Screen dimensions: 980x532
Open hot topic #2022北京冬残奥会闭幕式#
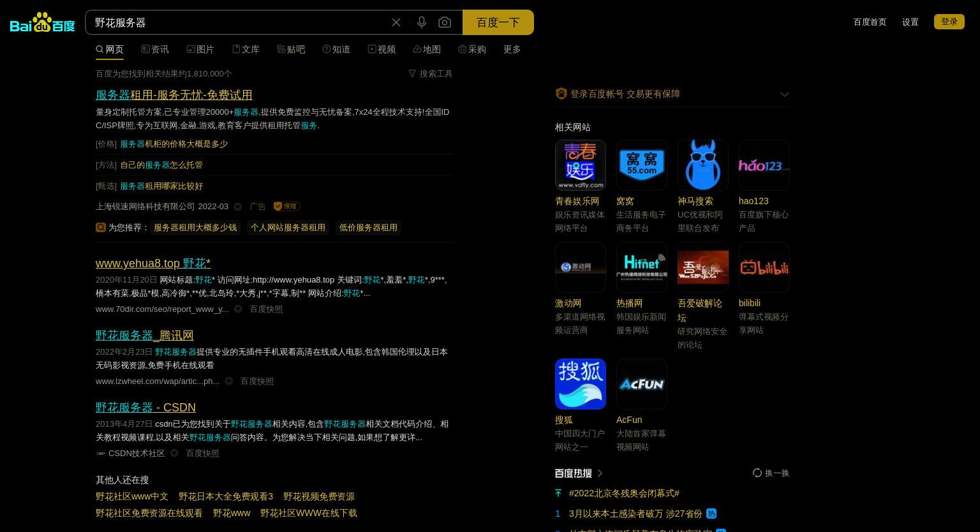tap(624, 493)
